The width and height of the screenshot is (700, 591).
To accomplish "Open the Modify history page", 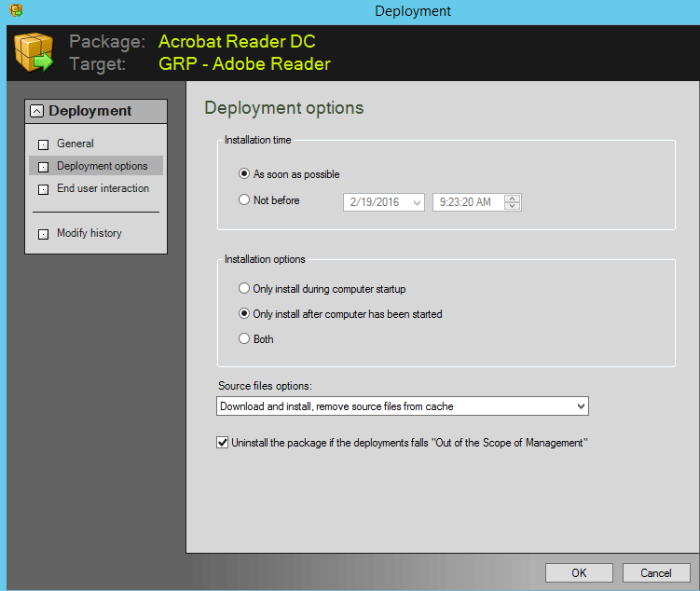I will [x=89, y=233].
